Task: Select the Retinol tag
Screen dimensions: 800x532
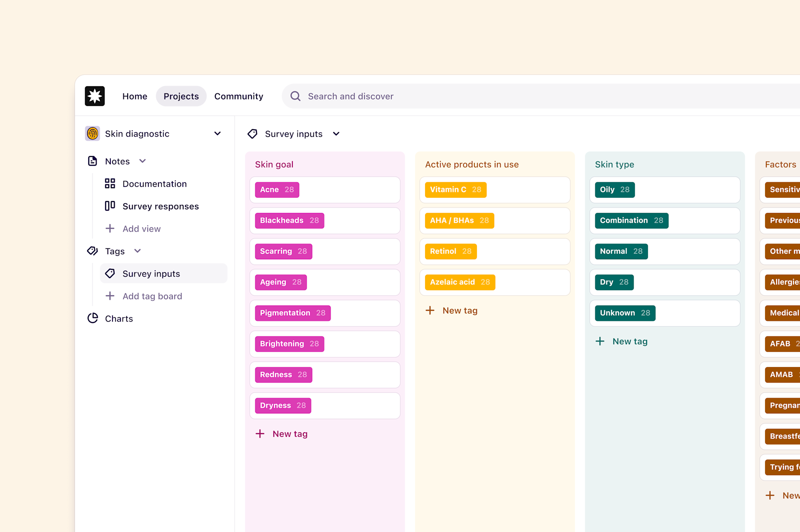Action: pyautogui.click(x=451, y=251)
